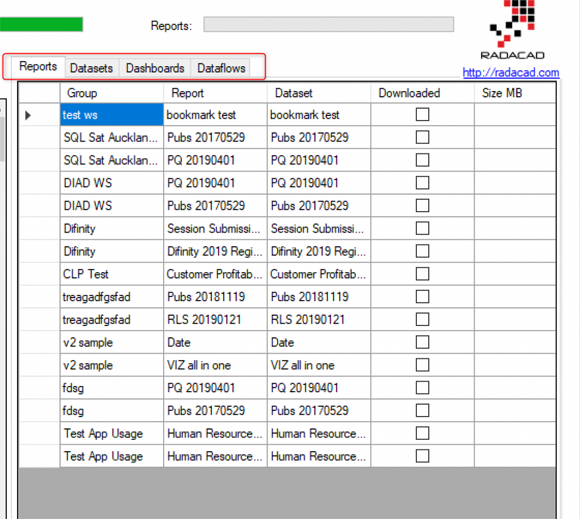Tick Downloaded checkbox for VIZ all in one
580x519 pixels.
(x=422, y=365)
